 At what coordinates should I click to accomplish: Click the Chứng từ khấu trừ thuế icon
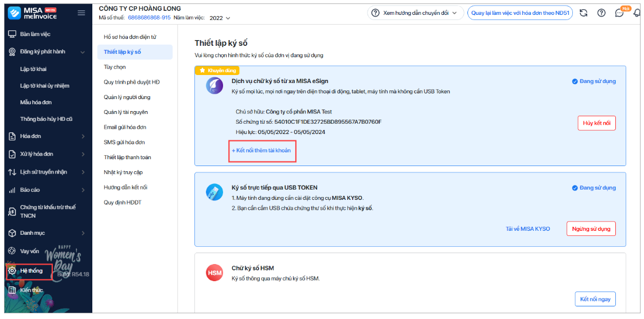pyautogui.click(x=12, y=211)
